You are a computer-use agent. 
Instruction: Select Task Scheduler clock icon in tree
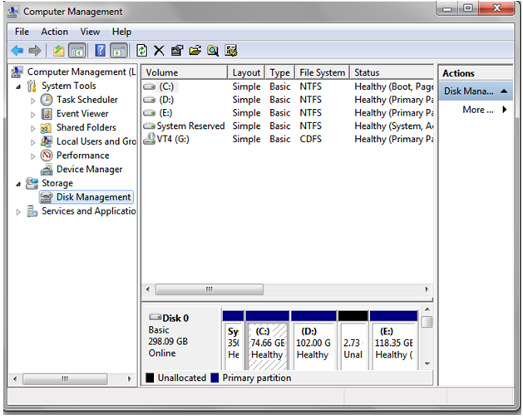point(47,100)
